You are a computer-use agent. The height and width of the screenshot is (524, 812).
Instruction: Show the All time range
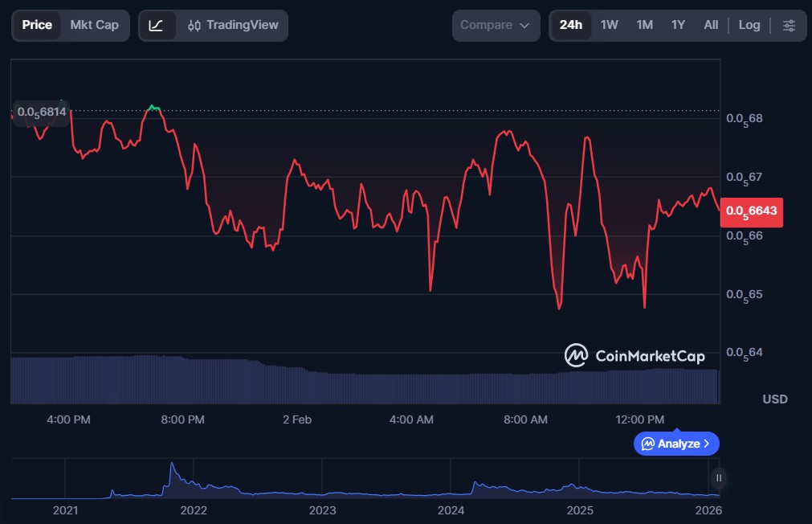(x=711, y=26)
